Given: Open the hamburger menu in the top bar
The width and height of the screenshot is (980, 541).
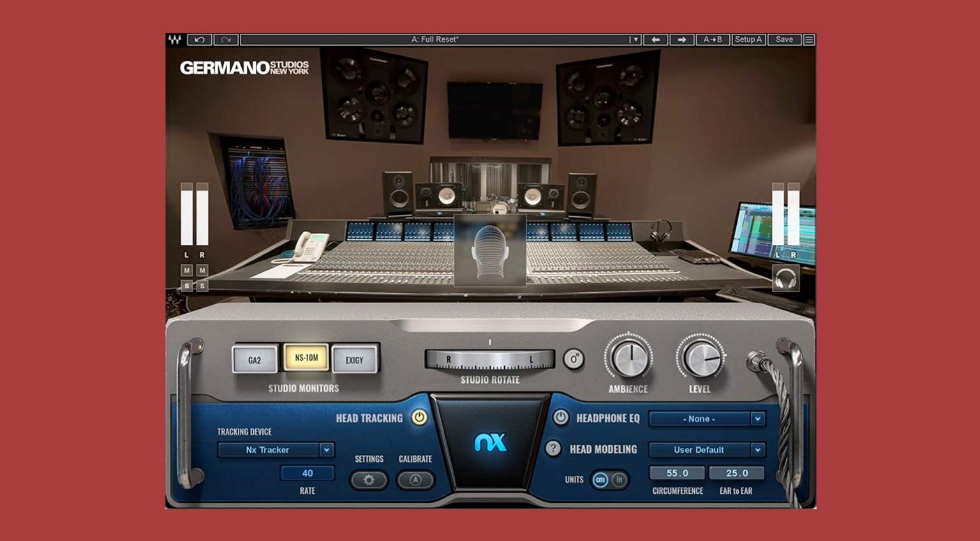Looking at the screenshot, I should tap(809, 40).
